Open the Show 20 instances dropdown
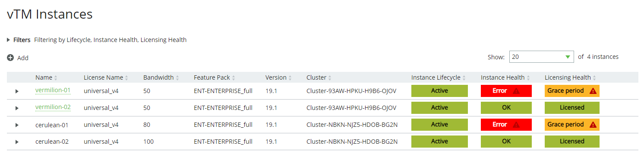 pos(542,57)
